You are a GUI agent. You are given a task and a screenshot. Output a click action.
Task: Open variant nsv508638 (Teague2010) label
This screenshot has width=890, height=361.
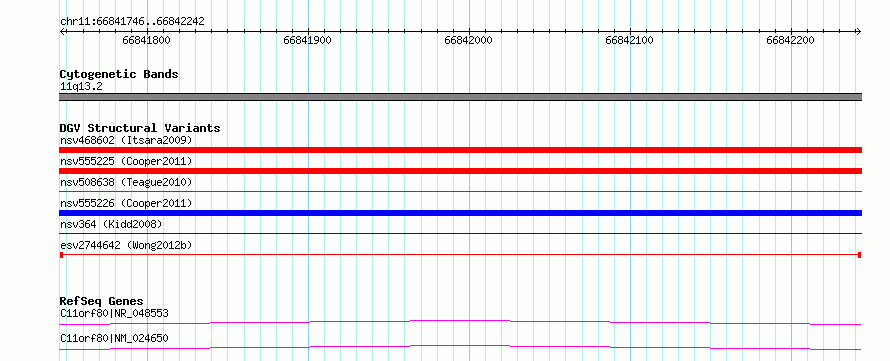(x=126, y=182)
